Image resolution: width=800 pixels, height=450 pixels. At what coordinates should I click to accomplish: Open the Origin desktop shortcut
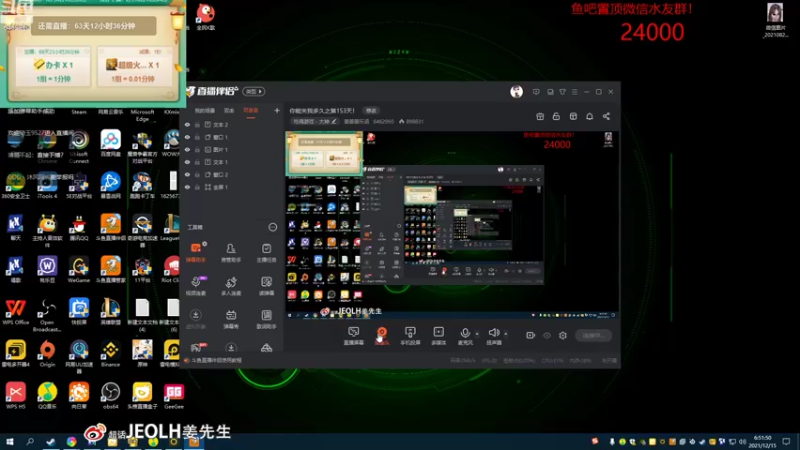coord(47,354)
